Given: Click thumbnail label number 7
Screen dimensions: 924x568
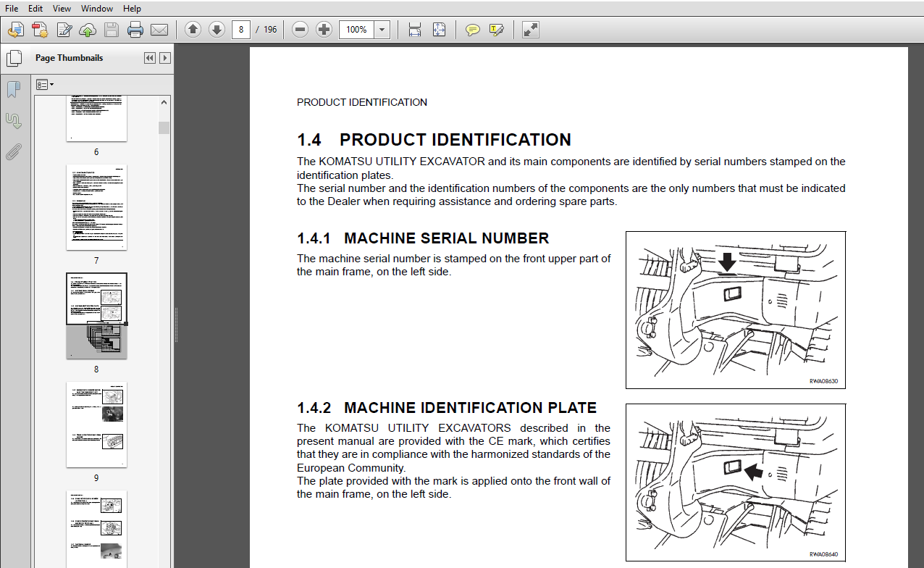Looking at the screenshot, I should point(96,261).
